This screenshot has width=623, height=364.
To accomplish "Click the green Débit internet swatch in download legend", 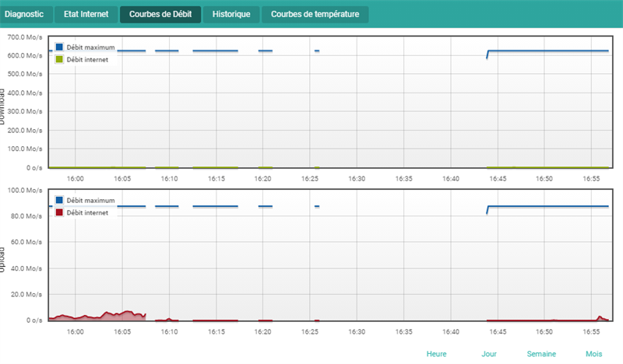I will click(x=59, y=60).
